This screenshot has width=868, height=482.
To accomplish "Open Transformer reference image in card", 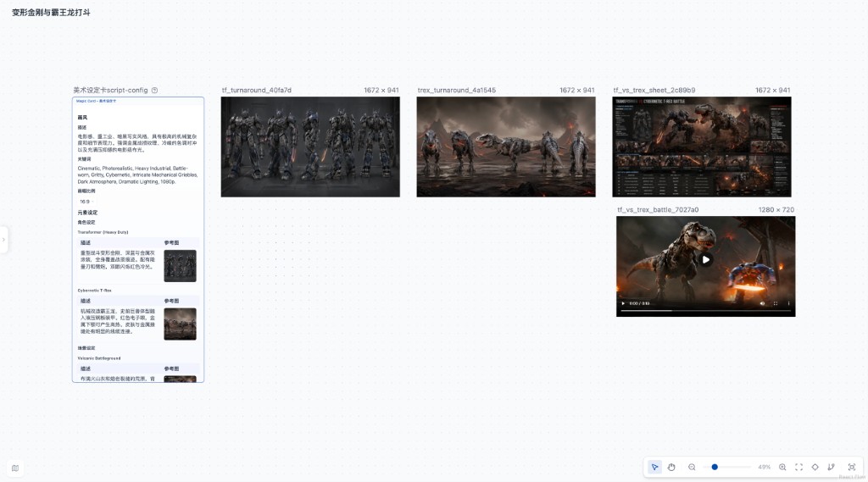I will (x=180, y=266).
